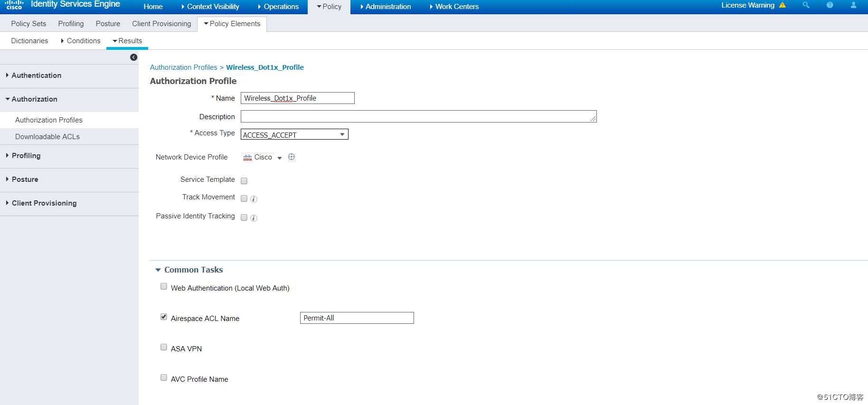This screenshot has width=868, height=405.
Task: Open the Dictionaries submenu item
Action: coord(29,41)
